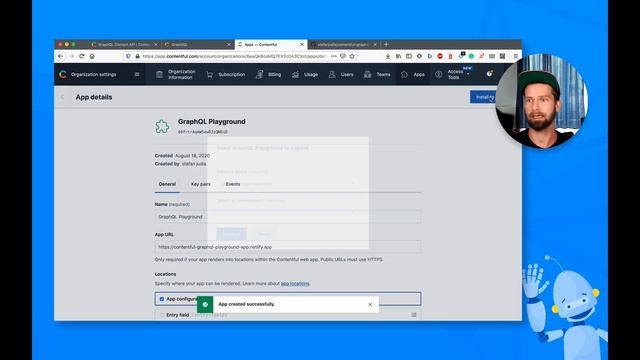This screenshot has height=360, width=640.
Task: Switch to the General tab
Action: 167,184
